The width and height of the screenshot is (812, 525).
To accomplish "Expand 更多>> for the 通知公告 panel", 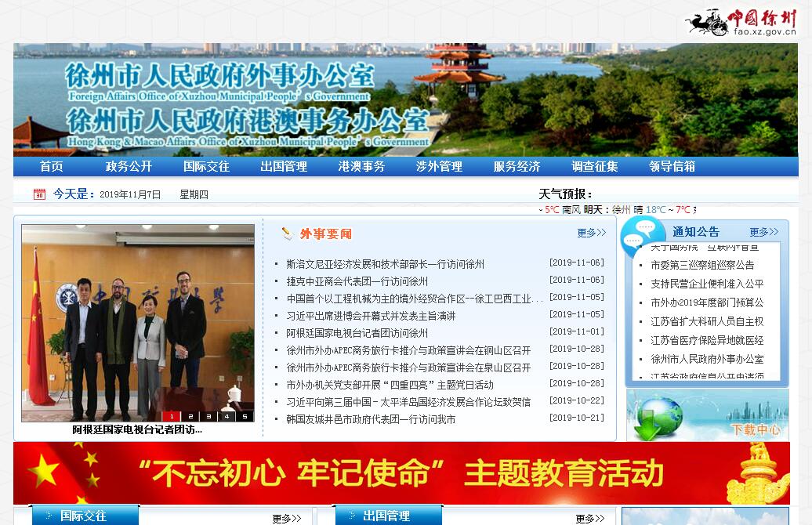I will click(x=763, y=232).
